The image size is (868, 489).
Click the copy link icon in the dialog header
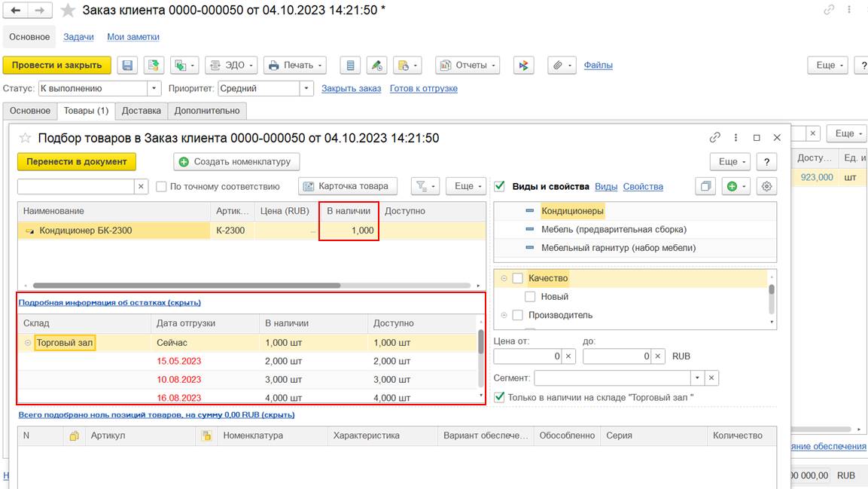pos(715,137)
